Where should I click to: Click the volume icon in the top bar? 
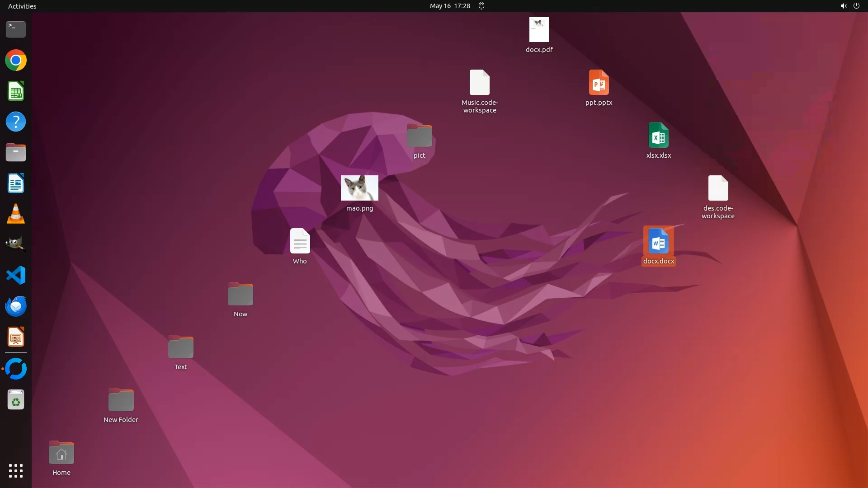click(843, 6)
